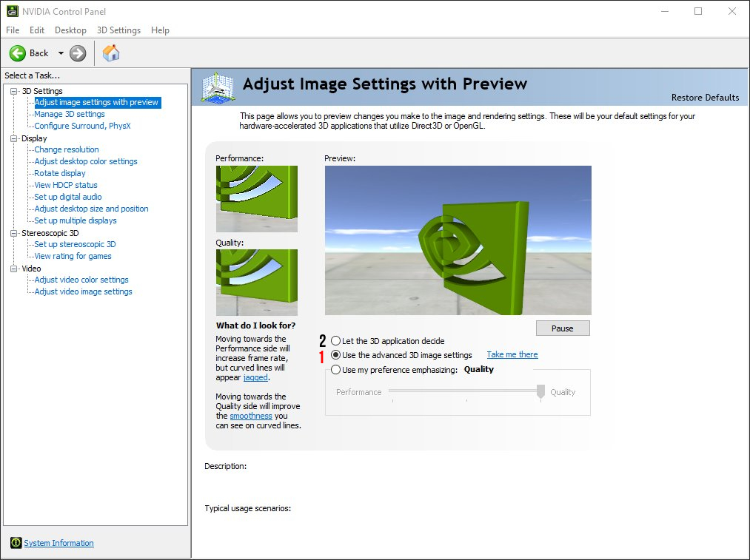Viewport: 750px width, 560px height.
Task: Open the Back history dropdown arrow
Action: point(61,53)
